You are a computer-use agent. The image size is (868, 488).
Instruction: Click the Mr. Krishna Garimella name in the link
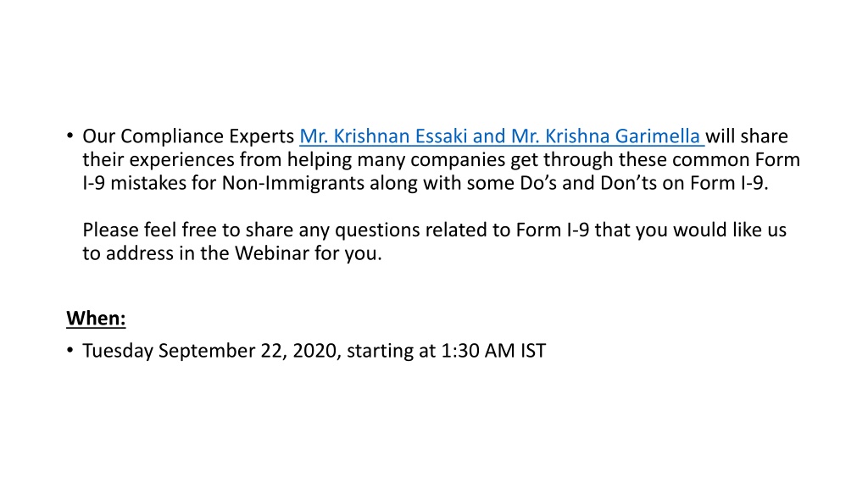tap(605, 136)
